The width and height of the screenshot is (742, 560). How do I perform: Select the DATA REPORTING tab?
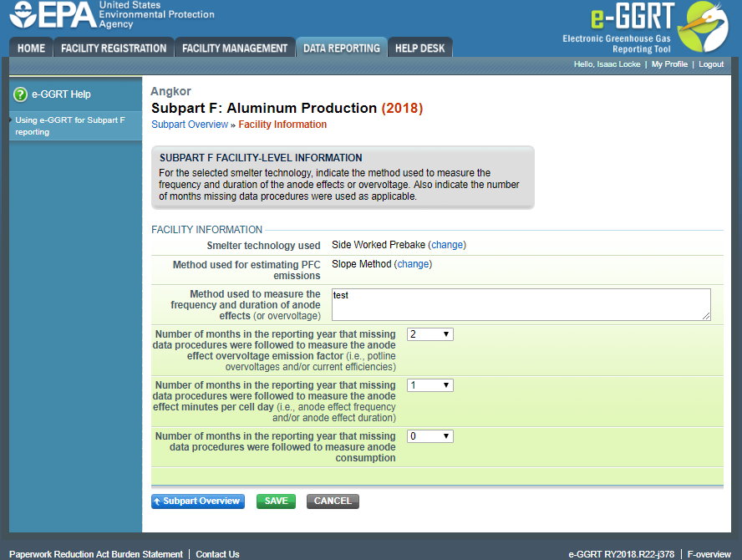click(342, 48)
